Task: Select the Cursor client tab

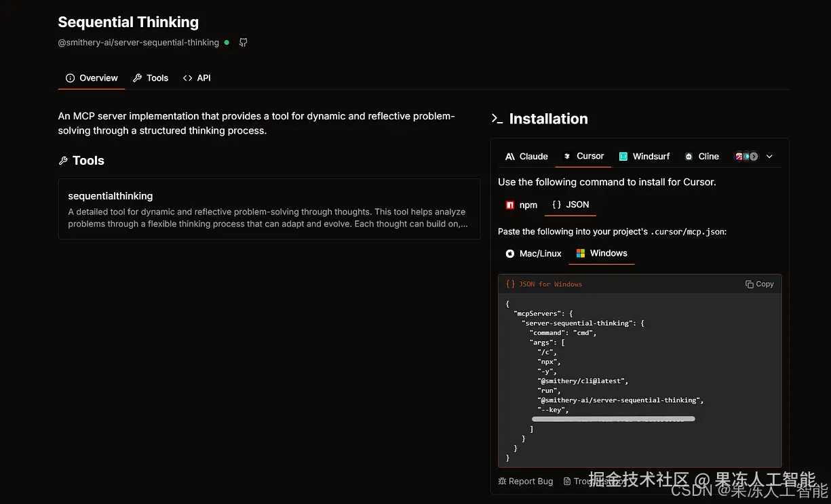Action: pos(584,156)
